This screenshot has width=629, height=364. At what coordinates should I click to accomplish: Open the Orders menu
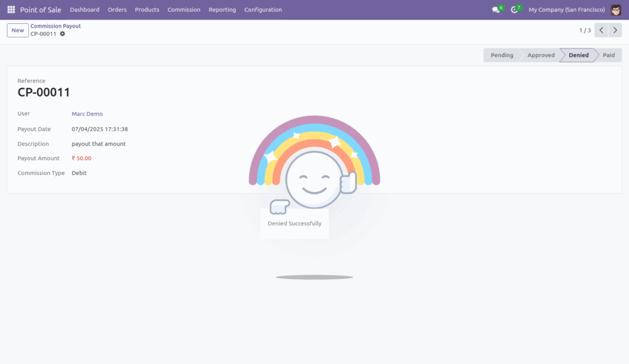117,9
